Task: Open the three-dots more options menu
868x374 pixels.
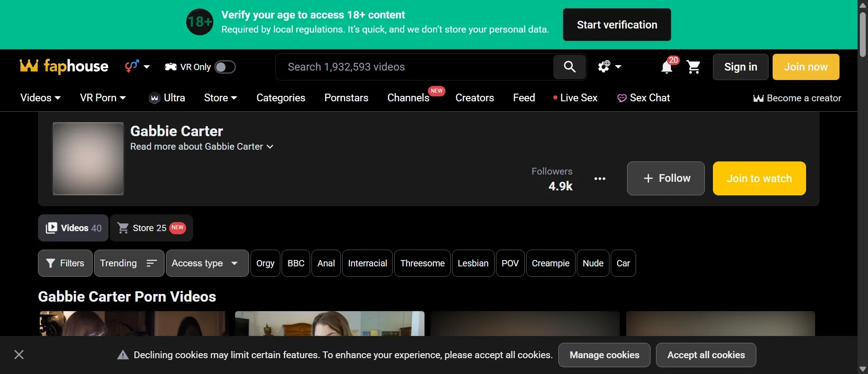Action: pos(600,179)
